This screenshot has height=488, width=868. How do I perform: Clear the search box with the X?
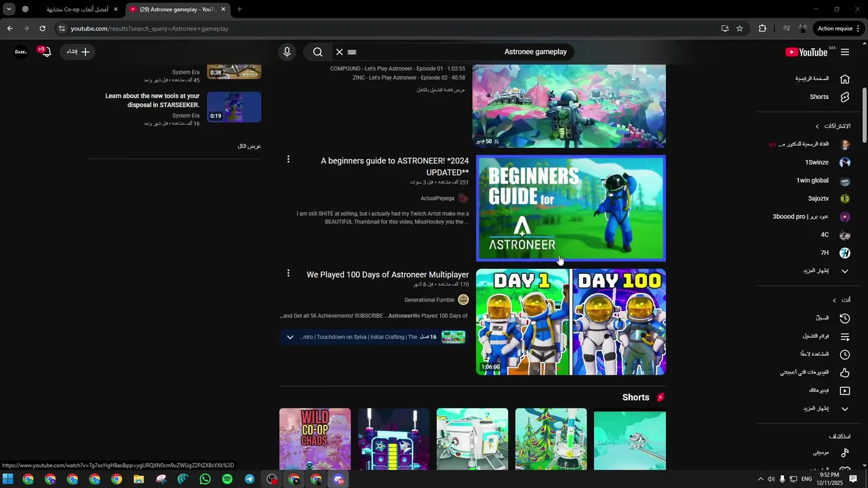(x=340, y=52)
